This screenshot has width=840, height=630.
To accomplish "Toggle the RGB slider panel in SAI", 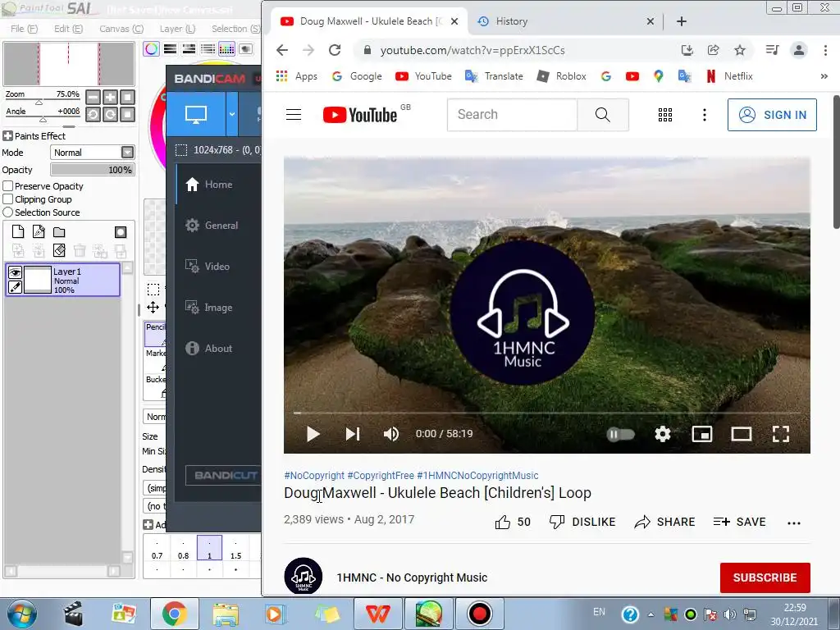I will [171, 49].
